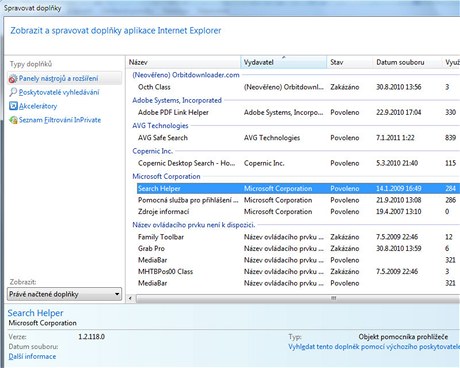
Task: Click the Copernic Inc. publisher cell
Action: 264,163
